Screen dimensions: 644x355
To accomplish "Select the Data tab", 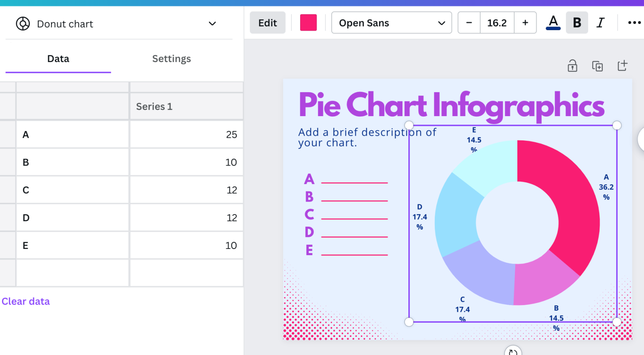I will click(x=58, y=59).
